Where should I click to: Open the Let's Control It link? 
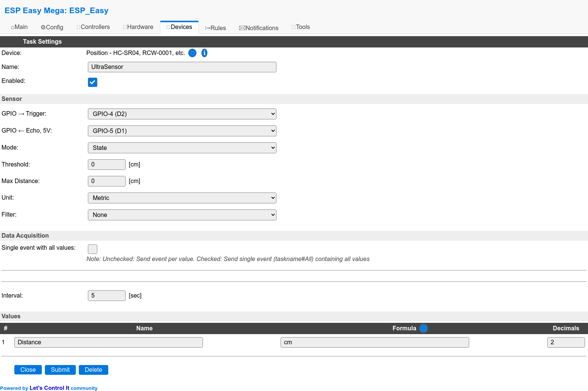point(49,388)
